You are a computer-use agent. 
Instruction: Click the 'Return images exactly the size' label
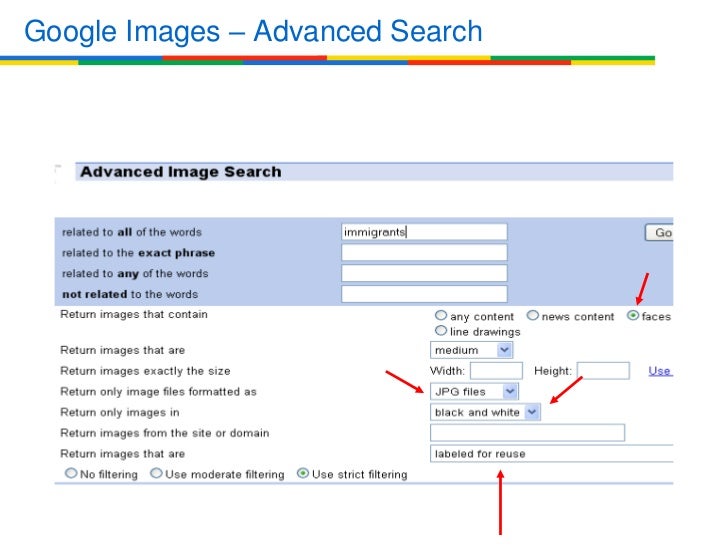(x=145, y=371)
